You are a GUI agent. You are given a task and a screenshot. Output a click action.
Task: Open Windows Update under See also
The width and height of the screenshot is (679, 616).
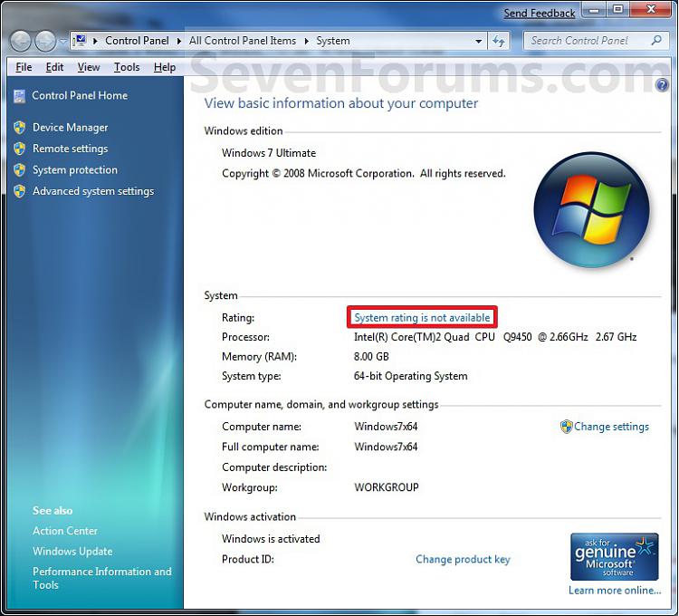(x=72, y=551)
